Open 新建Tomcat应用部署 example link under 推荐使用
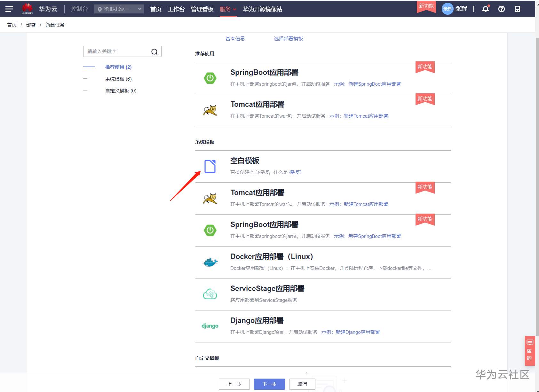Image resolution: width=539 pixels, height=392 pixels. [366, 116]
